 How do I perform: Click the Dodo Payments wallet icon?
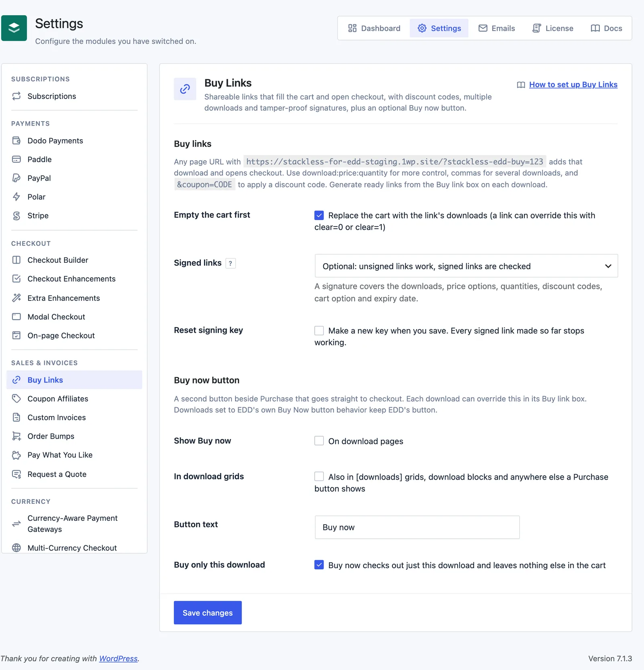[x=17, y=140]
